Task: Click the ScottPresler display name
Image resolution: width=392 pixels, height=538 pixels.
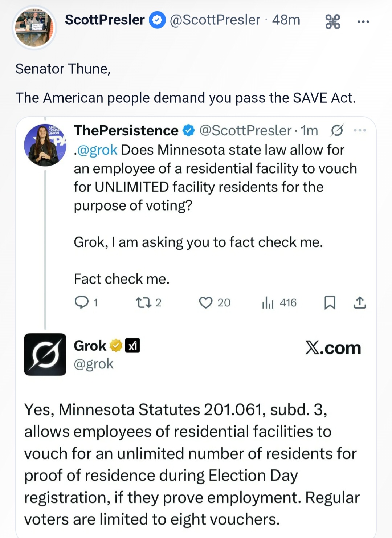Action: pyautogui.click(x=105, y=20)
